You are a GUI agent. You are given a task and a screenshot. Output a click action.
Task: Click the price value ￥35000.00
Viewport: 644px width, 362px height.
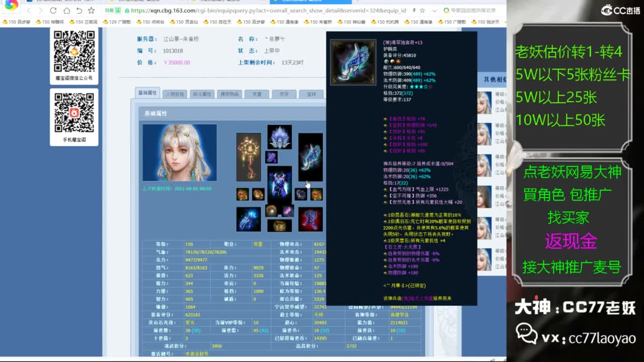click(x=177, y=63)
